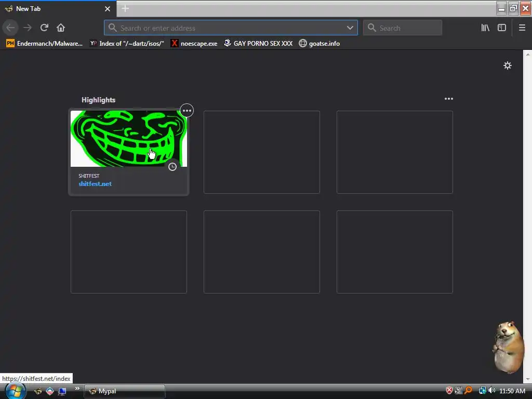The width and height of the screenshot is (532, 399).
Task: Click the hamster desktop character
Action: click(x=508, y=347)
